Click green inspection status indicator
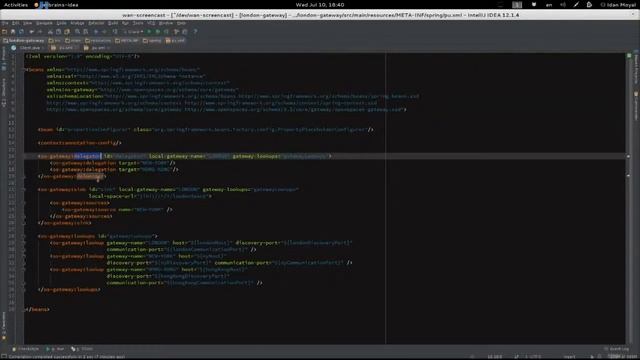This screenshot has width=640, height=360. (629, 56)
